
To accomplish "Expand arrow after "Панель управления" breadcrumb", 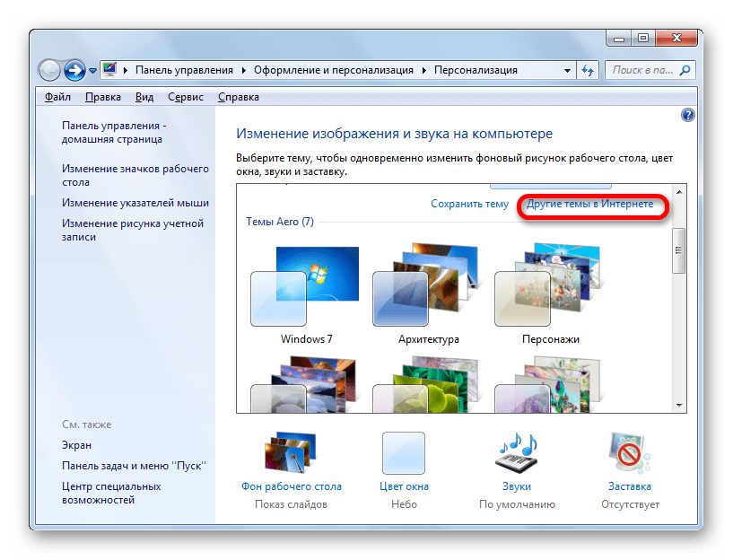I will click(x=243, y=71).
